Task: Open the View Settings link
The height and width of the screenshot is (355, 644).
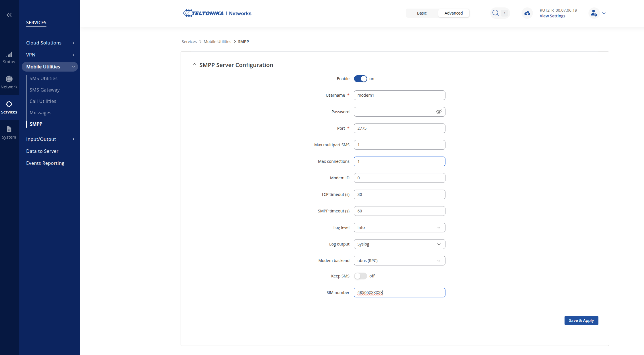Action: 552,16
